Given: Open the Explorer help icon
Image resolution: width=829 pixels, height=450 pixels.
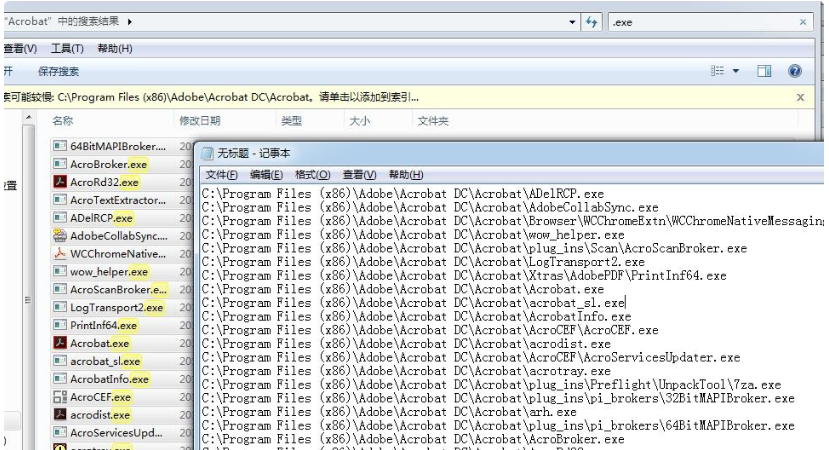Looking at the screenshot, I should [795, 71].
